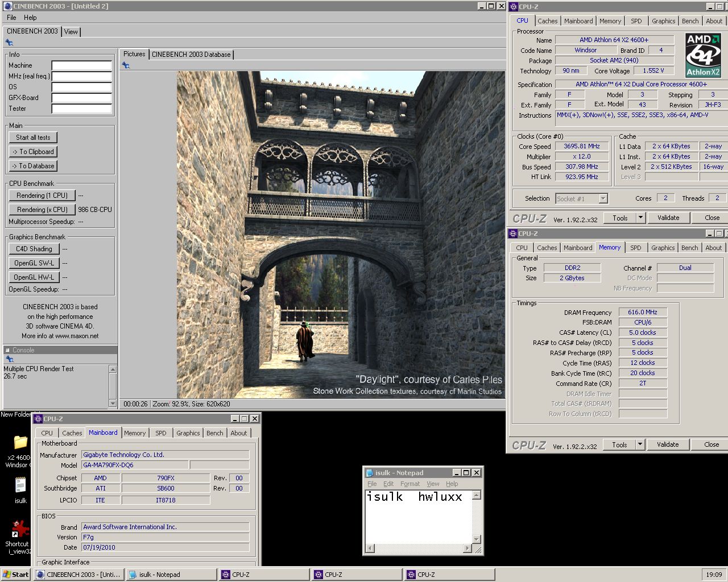Open Tools dropdown arrow in CPU-Z CPU window
This screenshot has height=582, width=728.
[640, 218]
